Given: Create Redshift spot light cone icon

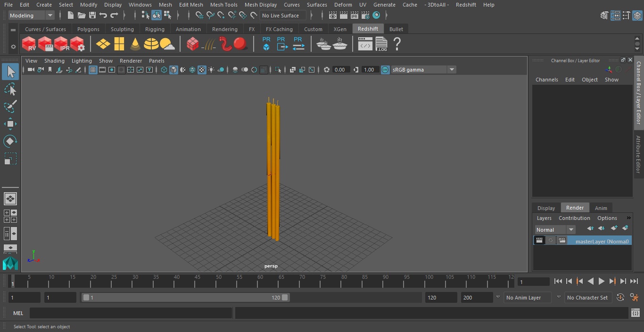Looking at the screenshot, I should tap(135, 44).
